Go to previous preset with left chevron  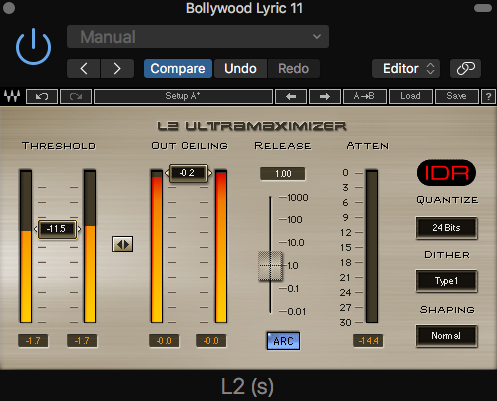84,69
